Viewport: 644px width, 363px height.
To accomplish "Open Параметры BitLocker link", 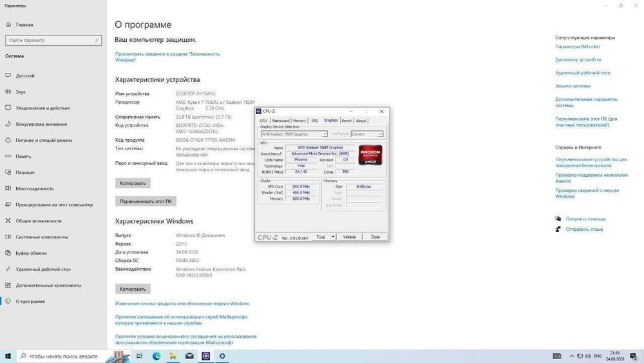I will tap(578, 46).
